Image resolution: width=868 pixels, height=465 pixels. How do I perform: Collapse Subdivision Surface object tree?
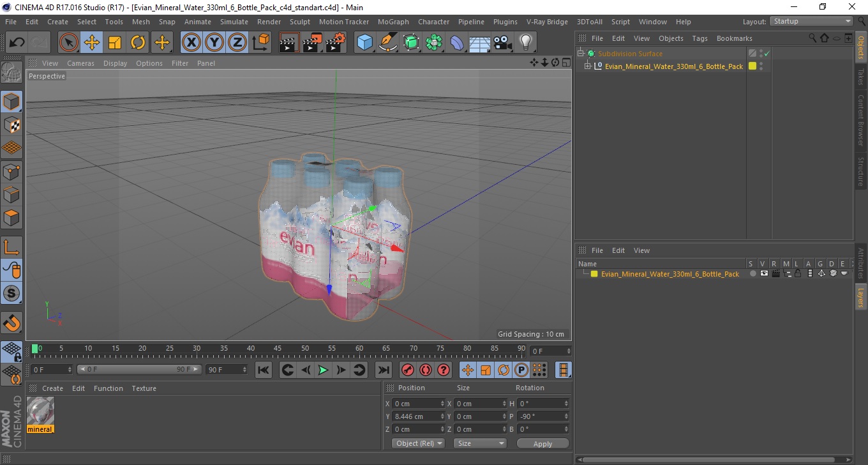[580, 54]
